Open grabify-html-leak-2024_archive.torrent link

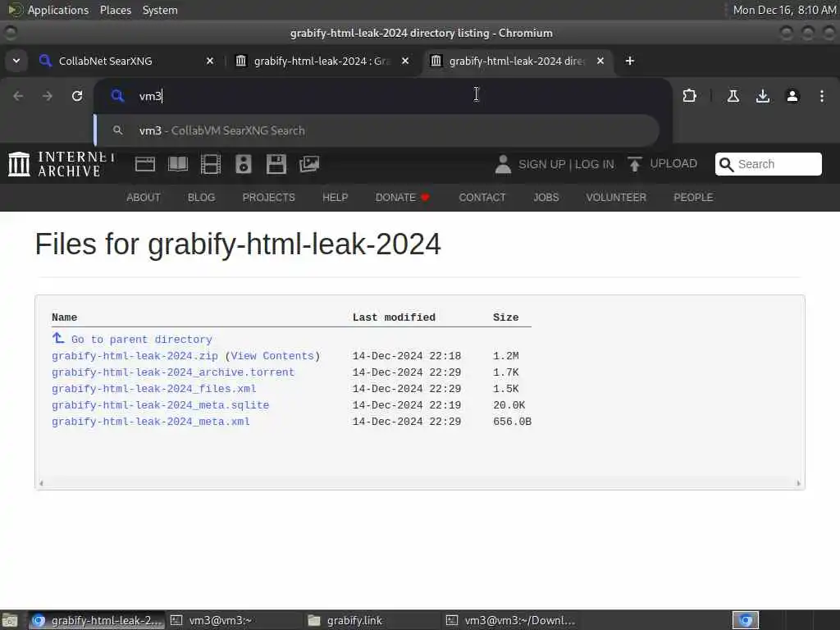tap(173, 372)
